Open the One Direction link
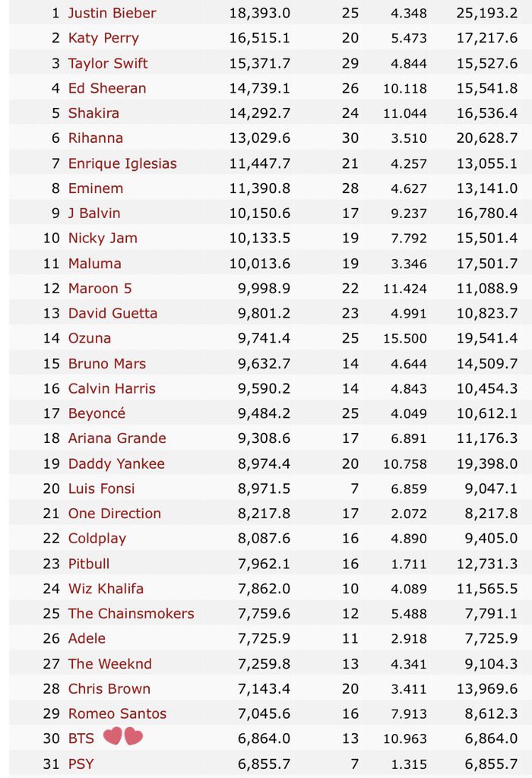The image size is (532, 778). (114, 513)
